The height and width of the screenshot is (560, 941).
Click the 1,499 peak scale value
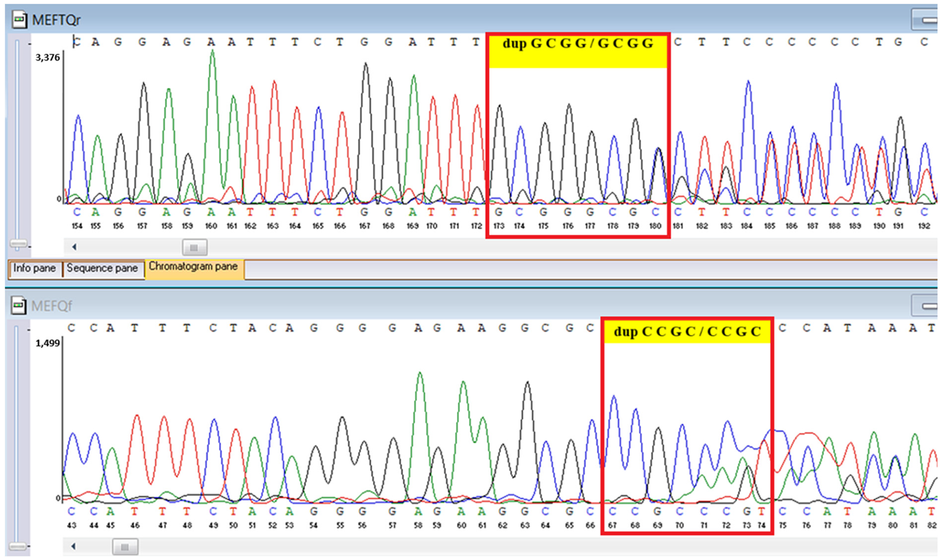coord(48,343)
